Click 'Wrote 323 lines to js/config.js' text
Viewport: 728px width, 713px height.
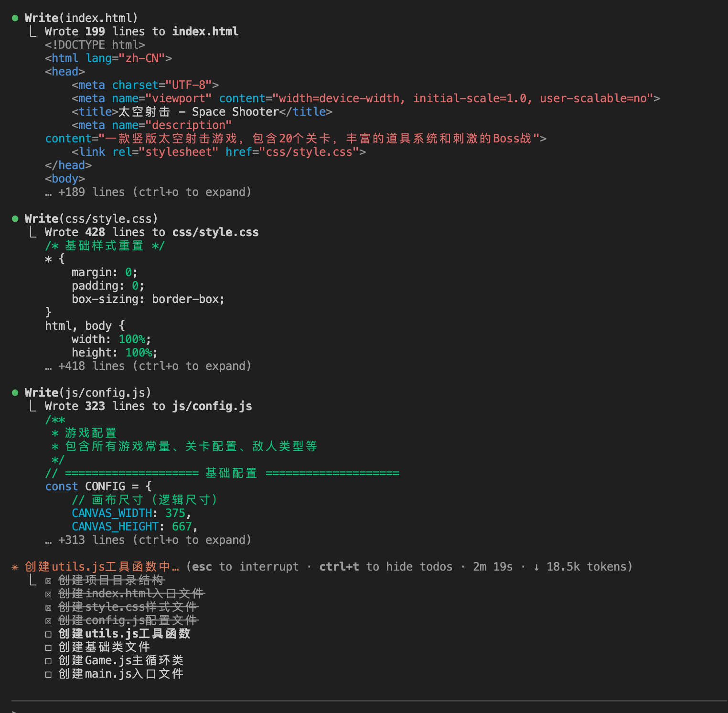point(149,406)
